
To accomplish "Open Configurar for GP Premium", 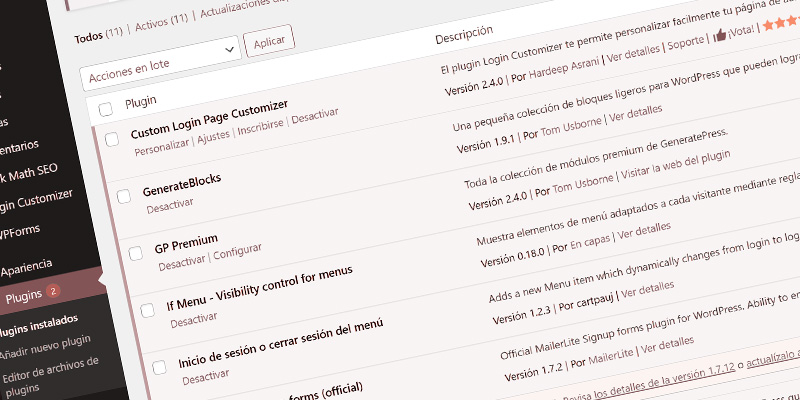I will pos(237,252).
